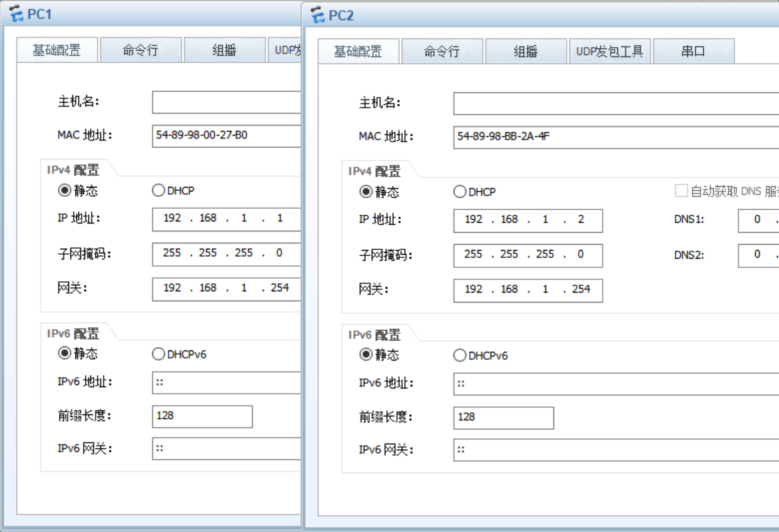Viewport: 779px width, 532px height.
Task: Select the DHCP radio button in PC1
Action: coord(158,191)
